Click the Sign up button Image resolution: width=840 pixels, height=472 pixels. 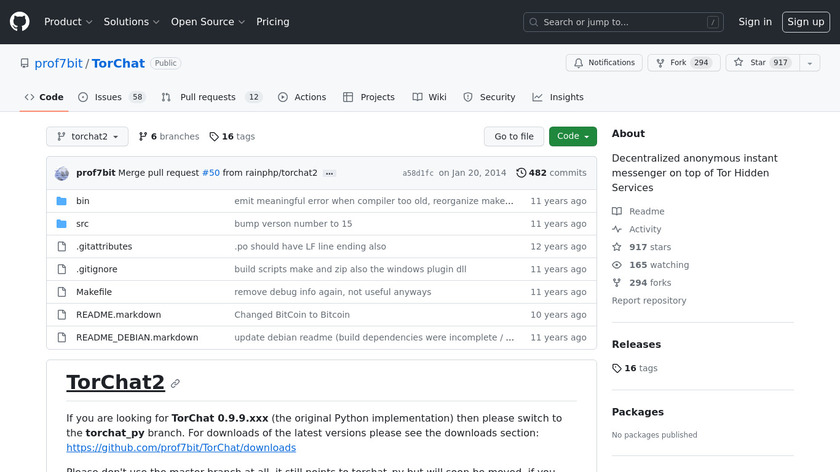click(805, 22)
